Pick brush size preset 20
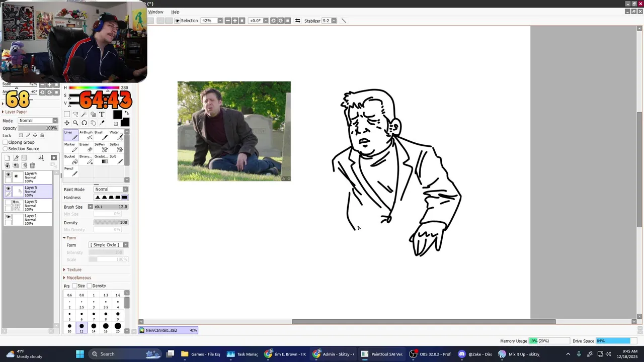644x362 pixels. (x=118, y=328)
